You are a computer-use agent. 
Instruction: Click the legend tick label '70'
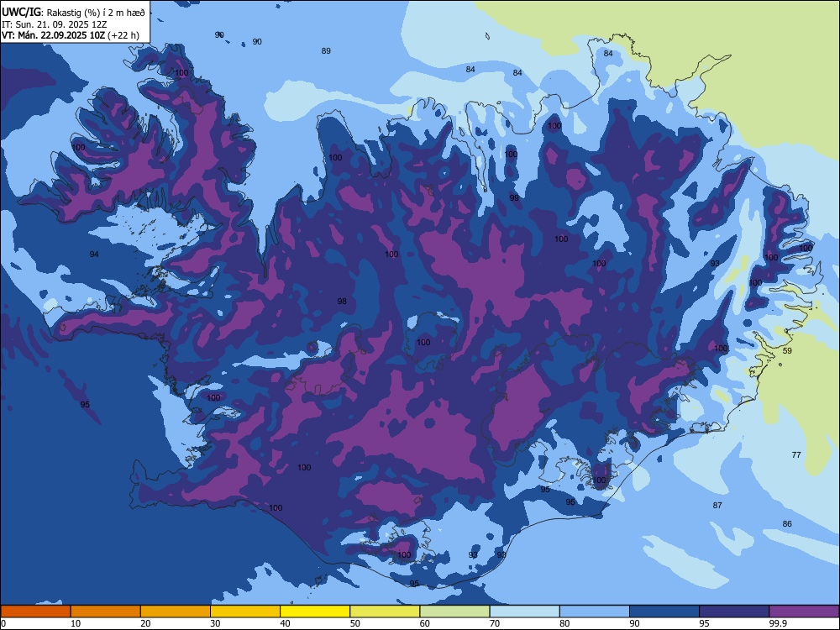click(495, 623)
